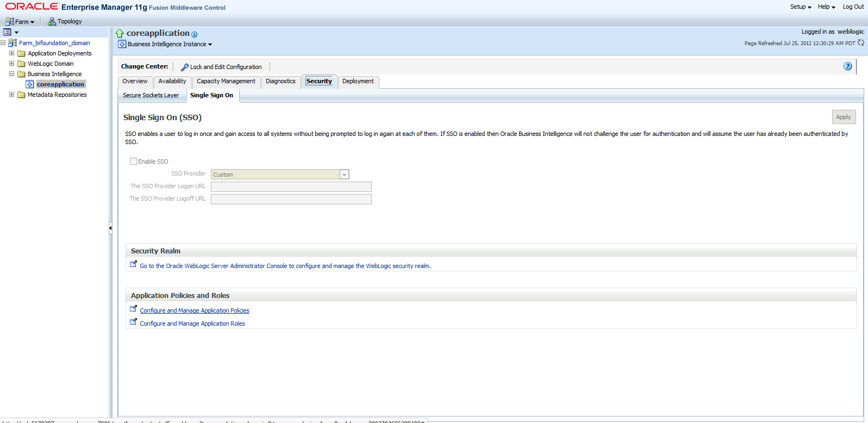The height and width of the screenshot is (423, 868).
Task: Open the blue help question mark icon
Action: pos(847,66)
